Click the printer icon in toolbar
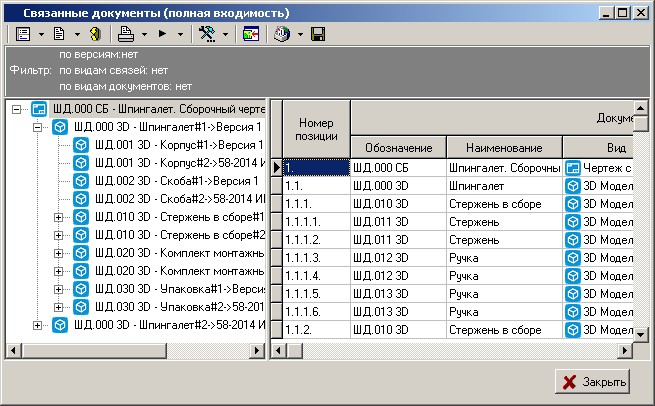655x406 pixels. [128, 34]
